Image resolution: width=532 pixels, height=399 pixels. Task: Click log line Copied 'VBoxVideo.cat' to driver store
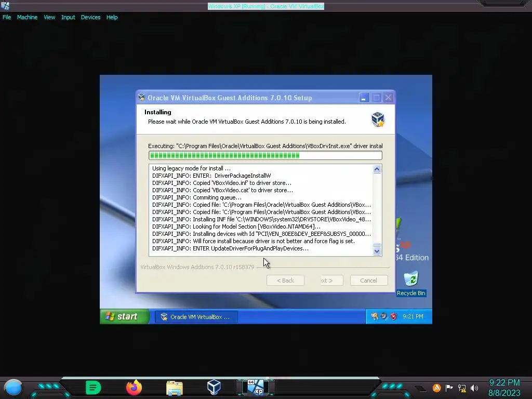222,190
